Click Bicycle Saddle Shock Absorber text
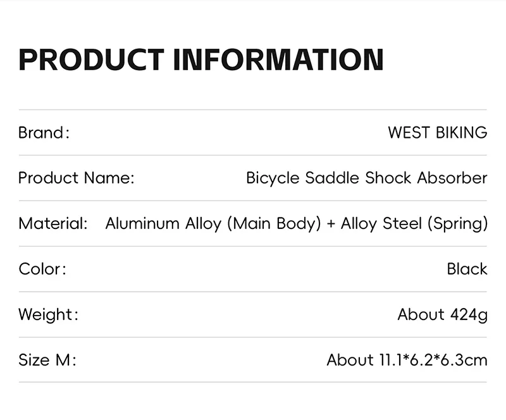The height and width of the screenshot is (420, 506). point(367,178)
